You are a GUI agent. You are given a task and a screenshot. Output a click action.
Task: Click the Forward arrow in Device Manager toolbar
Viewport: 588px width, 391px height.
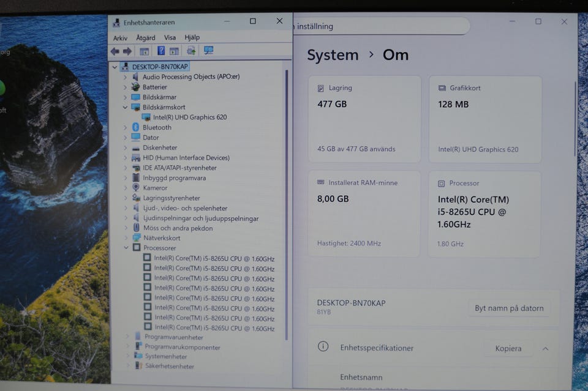pyautogui.click(x=127, y=51)
